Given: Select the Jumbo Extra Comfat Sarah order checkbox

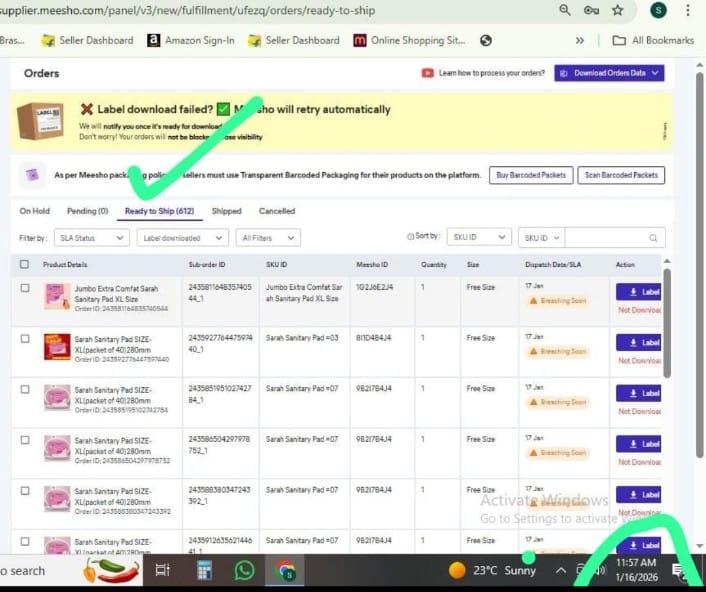Looking at the screenshot, I should (x=25, y=288).
